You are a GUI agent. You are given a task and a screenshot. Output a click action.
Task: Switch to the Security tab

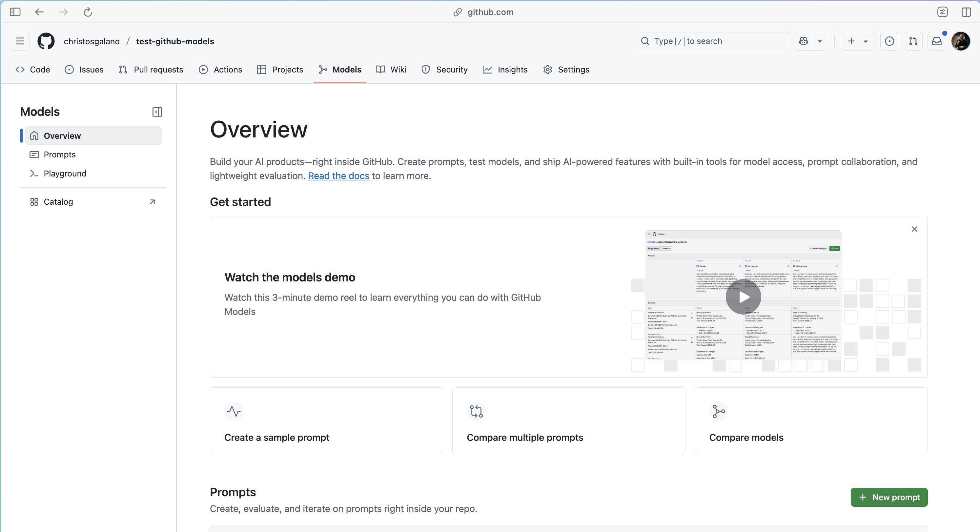click(x=444, y=70)
